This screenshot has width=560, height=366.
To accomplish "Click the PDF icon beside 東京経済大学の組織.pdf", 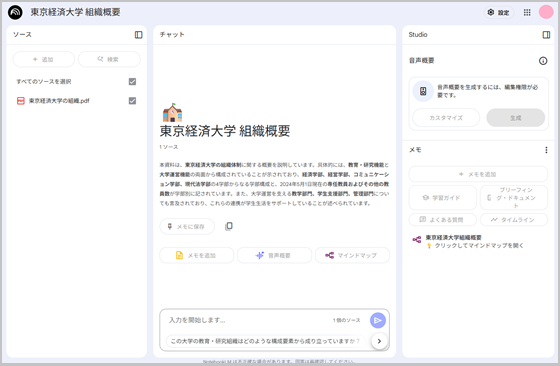I will (x=21, y=101).
